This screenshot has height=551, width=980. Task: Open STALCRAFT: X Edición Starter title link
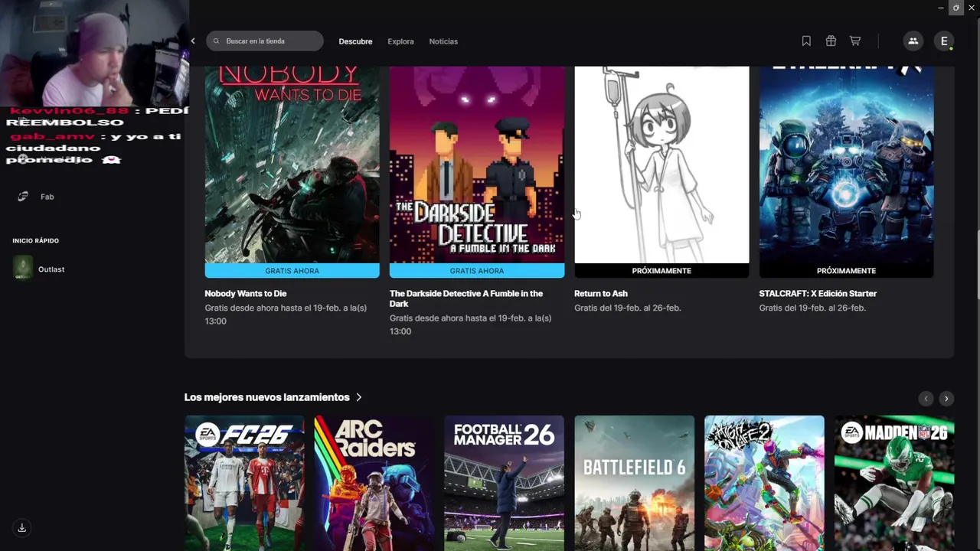pyautogui.click(x=818, y=293)
